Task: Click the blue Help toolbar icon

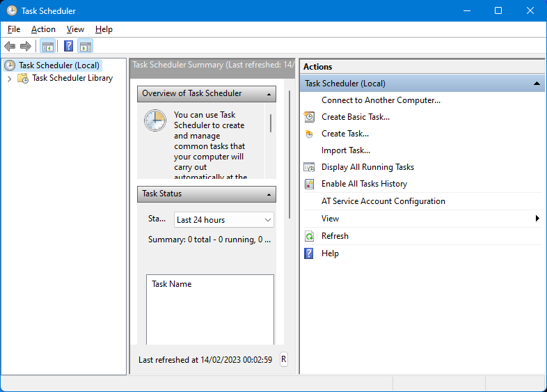Action: coord(68,47)
